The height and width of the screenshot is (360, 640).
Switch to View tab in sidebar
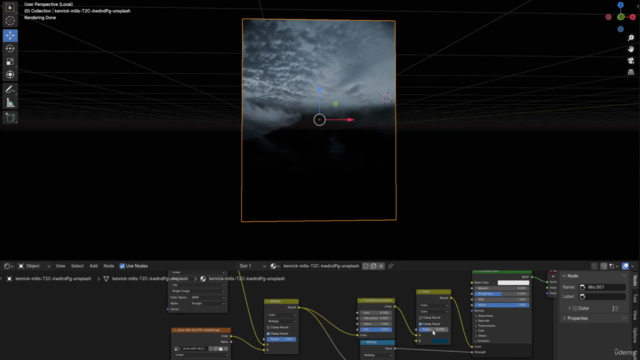[x=635, y=315]
